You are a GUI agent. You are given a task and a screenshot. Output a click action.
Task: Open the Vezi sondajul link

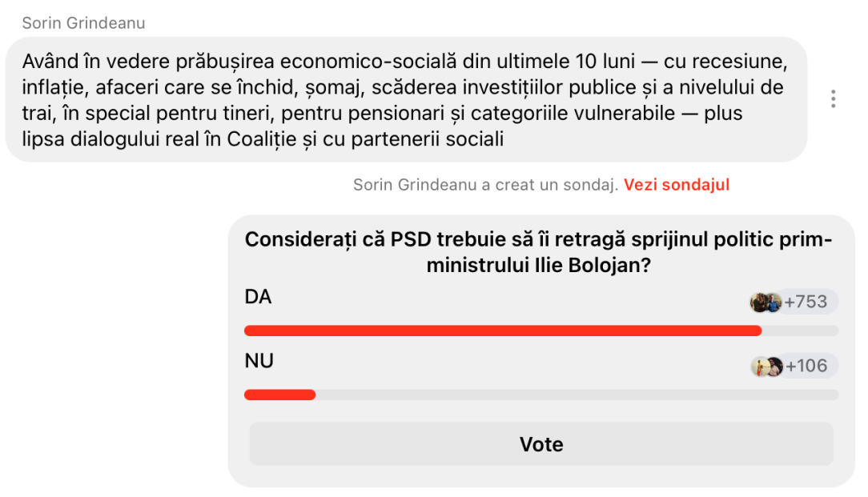[677, 185]
